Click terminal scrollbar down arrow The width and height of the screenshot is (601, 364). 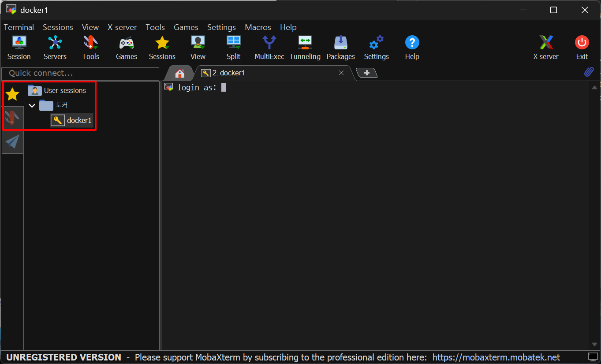(594, 344)
